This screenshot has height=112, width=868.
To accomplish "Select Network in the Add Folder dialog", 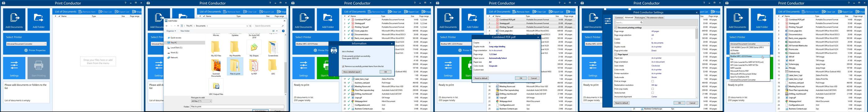I will point(174,57).
